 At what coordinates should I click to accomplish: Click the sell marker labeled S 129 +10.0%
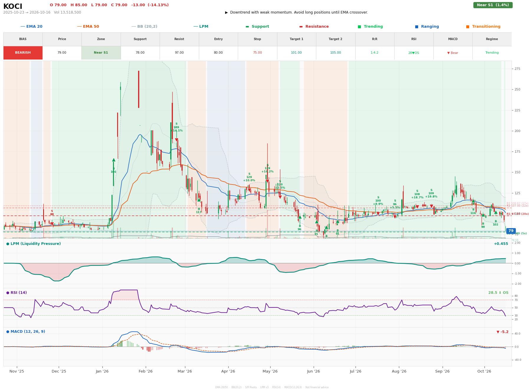pos(249,190)
